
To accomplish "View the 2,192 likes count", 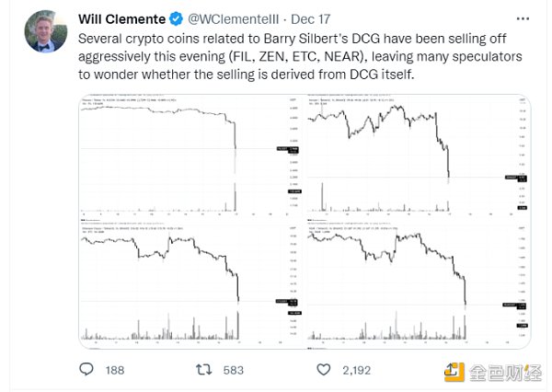I will coord(357,370).
